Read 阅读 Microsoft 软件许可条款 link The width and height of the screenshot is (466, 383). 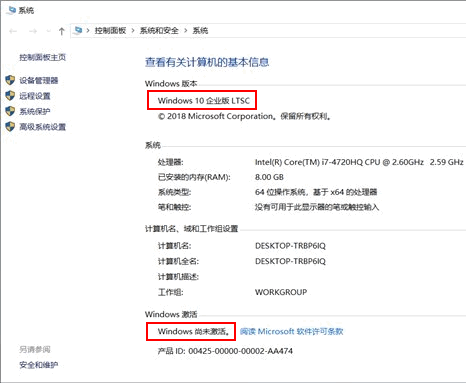pyautogui.click(x=292, y=331)
